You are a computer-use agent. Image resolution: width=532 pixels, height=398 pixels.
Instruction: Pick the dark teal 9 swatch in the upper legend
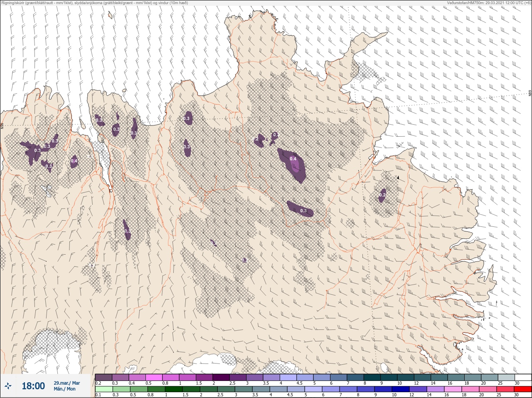pyautogui.click(x=390, y=377)
